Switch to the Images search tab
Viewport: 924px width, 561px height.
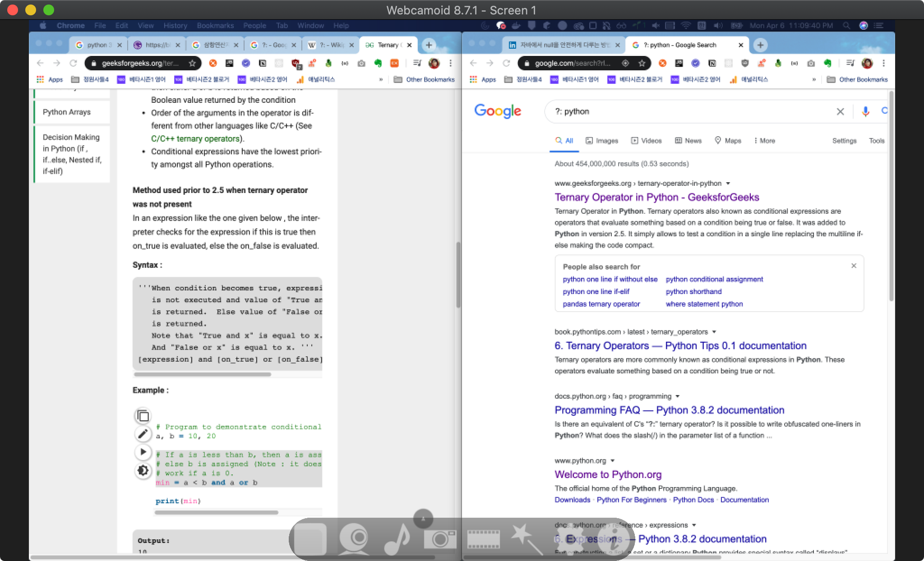pos(602,141)
